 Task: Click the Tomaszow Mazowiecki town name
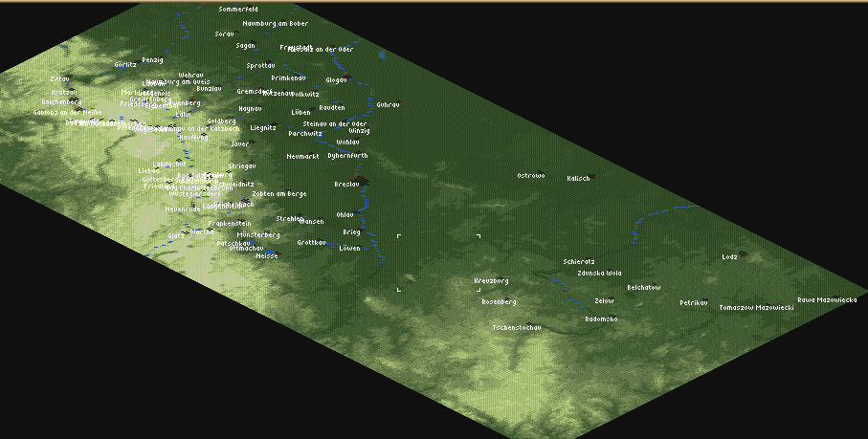pyautogui.click(x=756, y=308)
